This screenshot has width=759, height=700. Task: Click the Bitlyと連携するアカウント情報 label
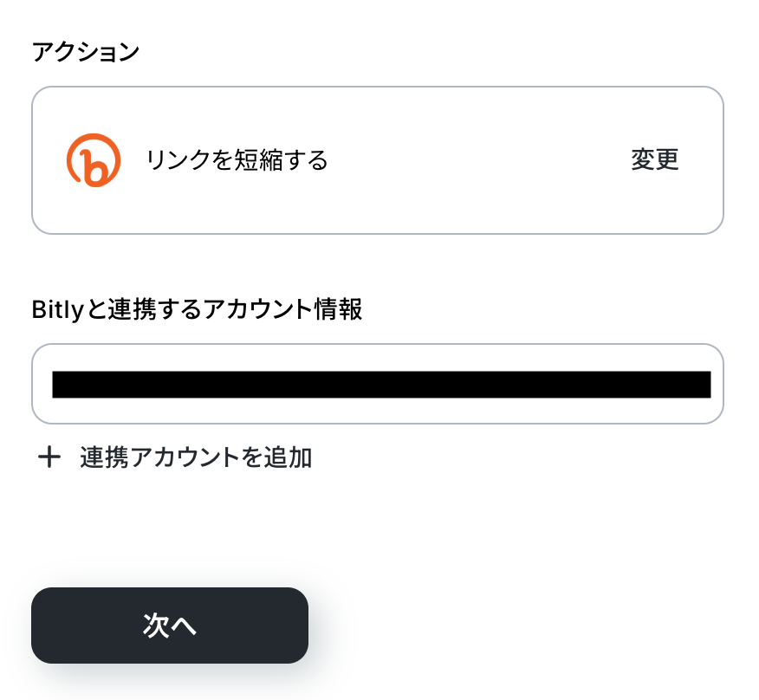click(197, 309)
